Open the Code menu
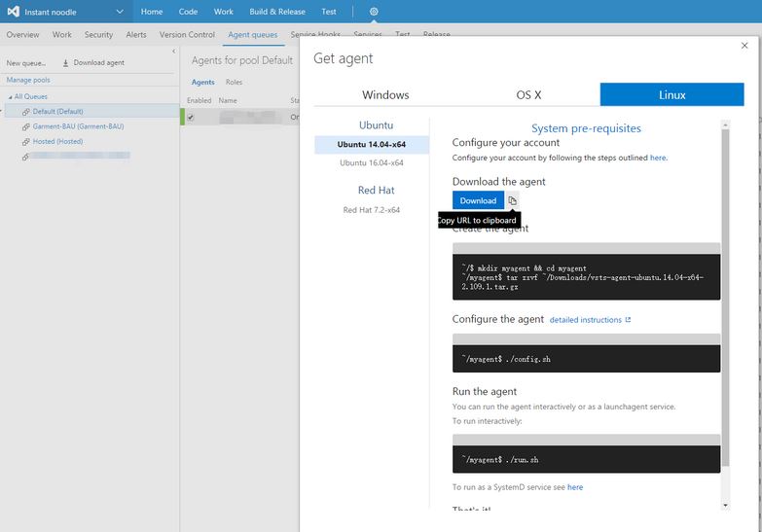 [x=188, y=12]
